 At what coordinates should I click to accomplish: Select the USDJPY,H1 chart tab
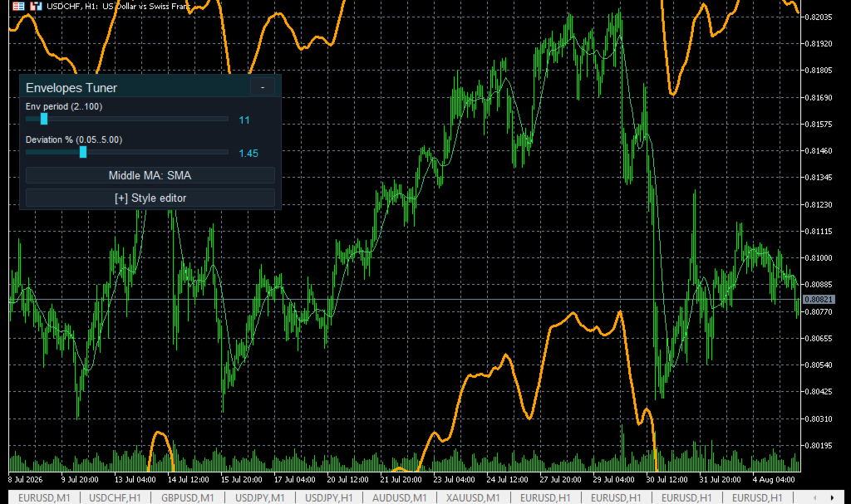tap(329, 497)
